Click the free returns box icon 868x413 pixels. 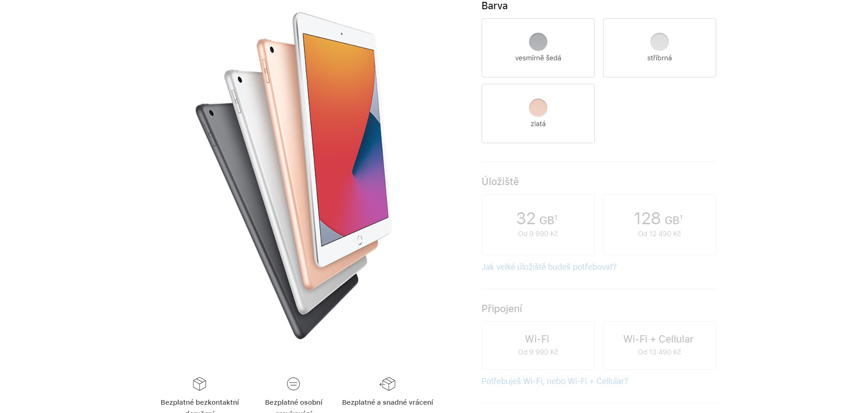[387, 384]
